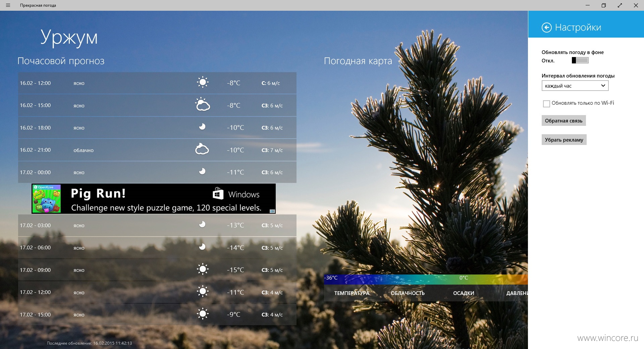Click the Pig Run! ad title
The width and height of the screenshot is (644, 349).
click(x=98, y=194)
